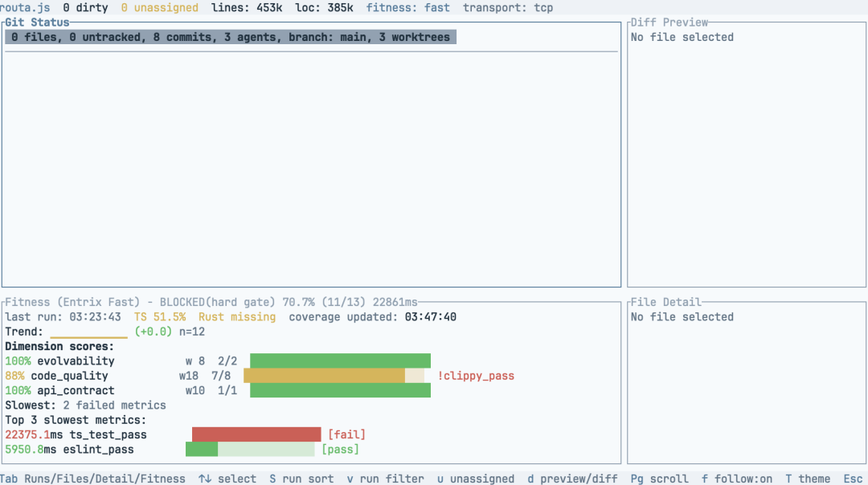The image size is (868, 485).
Task: Toggle the 0 unassigned indicator
Action: tap(159, 8)
